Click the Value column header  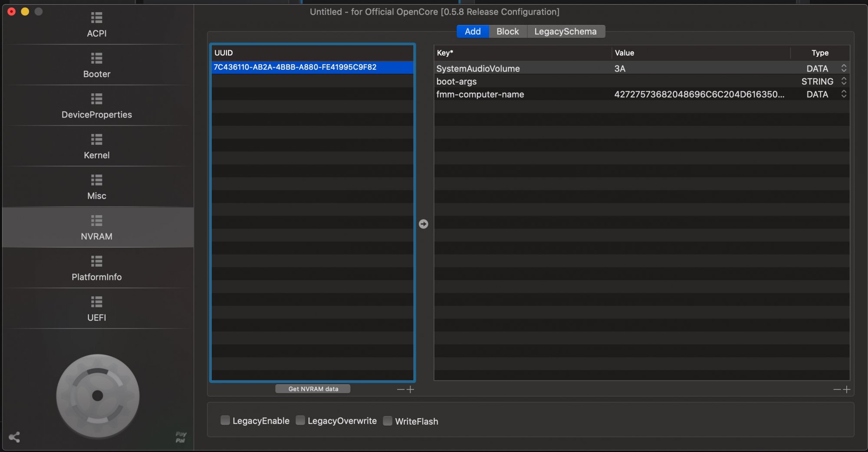[x=701, y=53]
